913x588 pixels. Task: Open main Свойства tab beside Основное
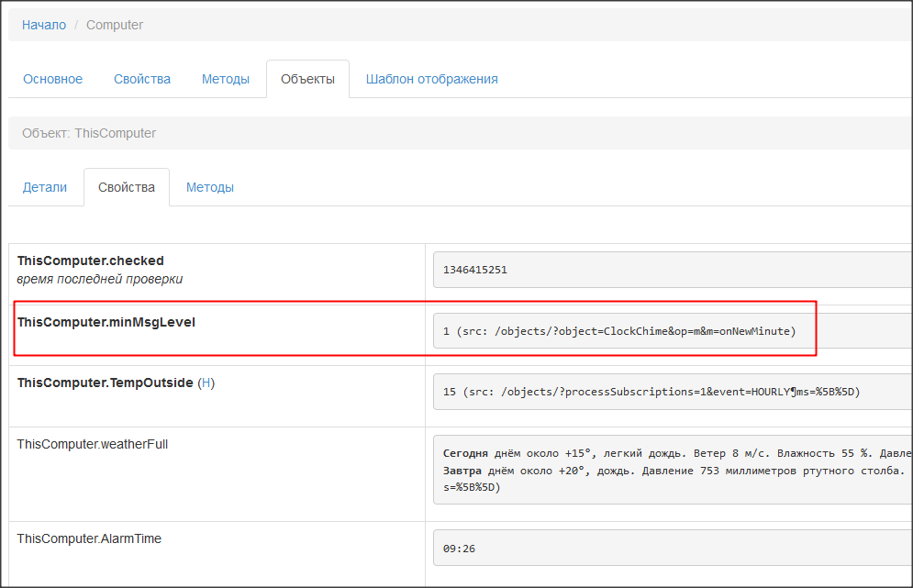(142, 79)
